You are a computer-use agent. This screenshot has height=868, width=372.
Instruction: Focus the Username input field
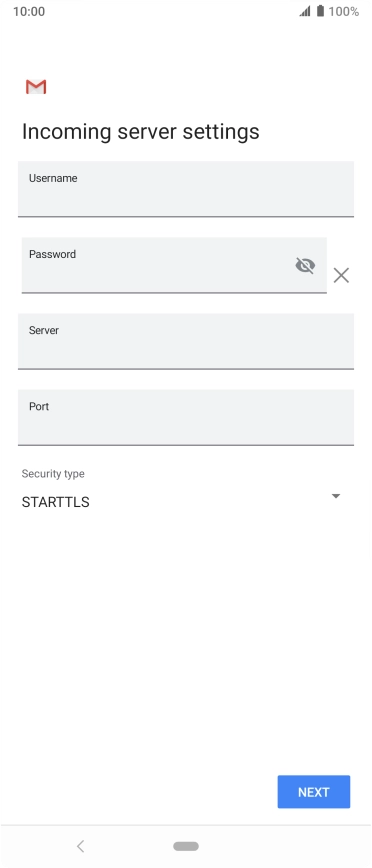click(186, 189)
